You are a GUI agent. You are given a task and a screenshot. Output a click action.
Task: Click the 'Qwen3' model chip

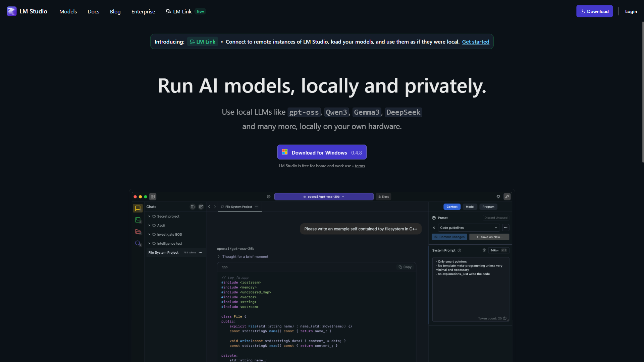(336, 112)
